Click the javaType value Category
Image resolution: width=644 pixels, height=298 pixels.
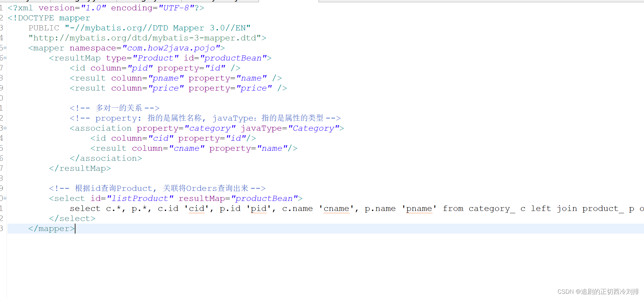coord(313,128)
